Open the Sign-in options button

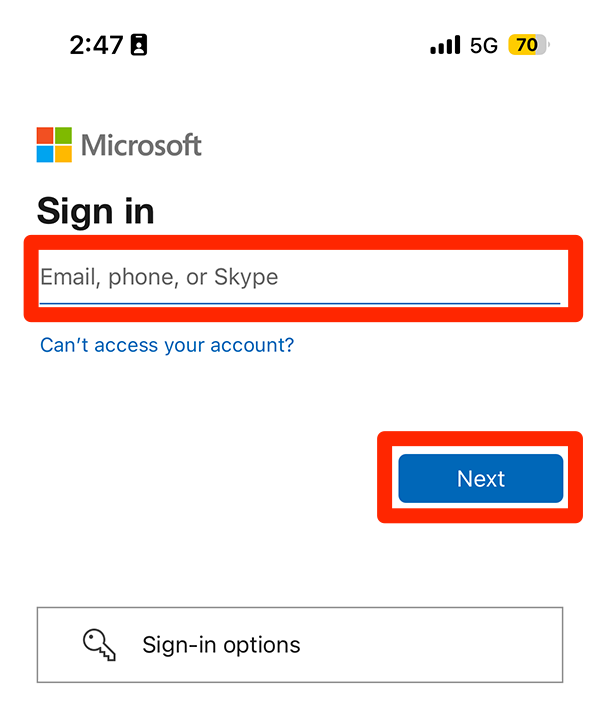coord(300,645)
